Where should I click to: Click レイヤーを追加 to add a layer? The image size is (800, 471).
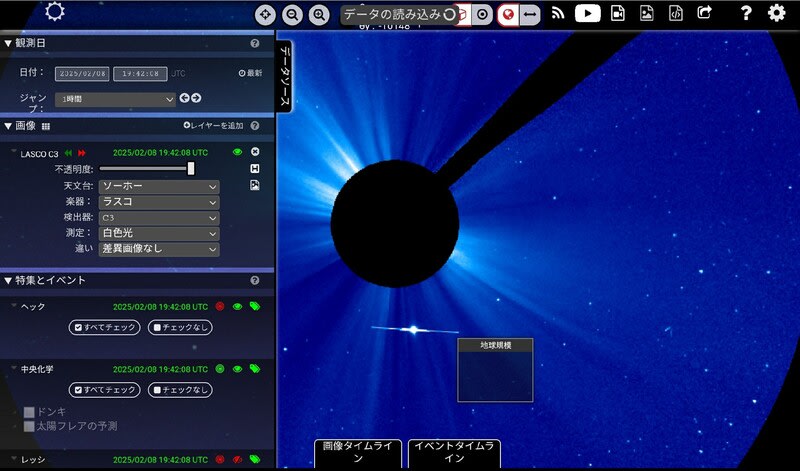point(213,126)
